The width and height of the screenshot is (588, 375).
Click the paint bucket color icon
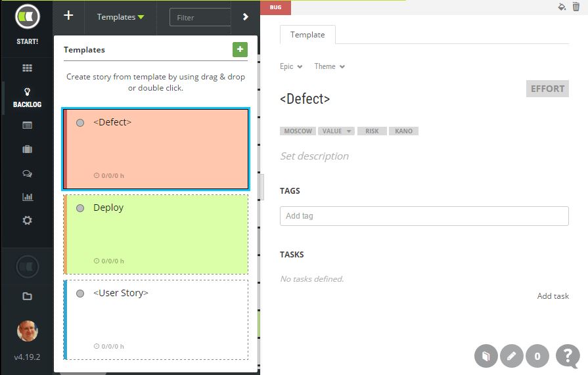tap(561, 7)
